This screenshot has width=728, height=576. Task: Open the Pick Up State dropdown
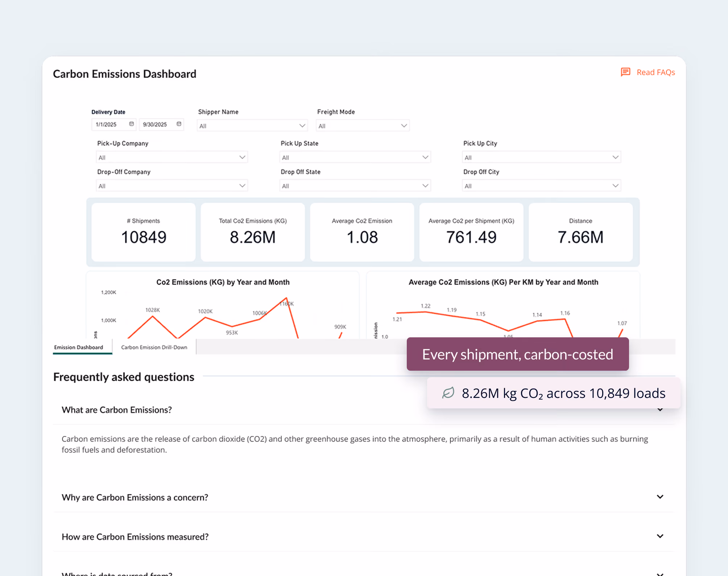click(x=355, y=157)
